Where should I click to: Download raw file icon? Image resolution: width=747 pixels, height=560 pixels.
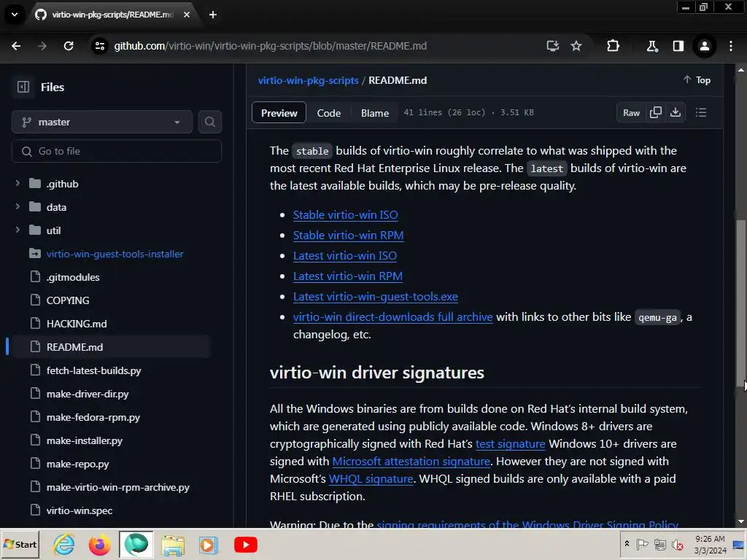(x=676, y=113)
